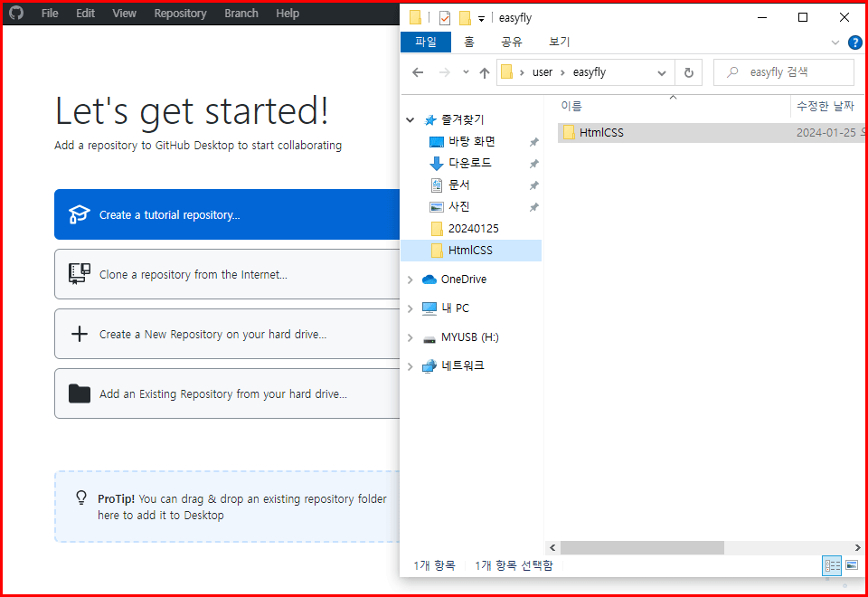Open the View menu in GitHub Desktop
This screenshot has width=868, height=597.
click(124, 14)
